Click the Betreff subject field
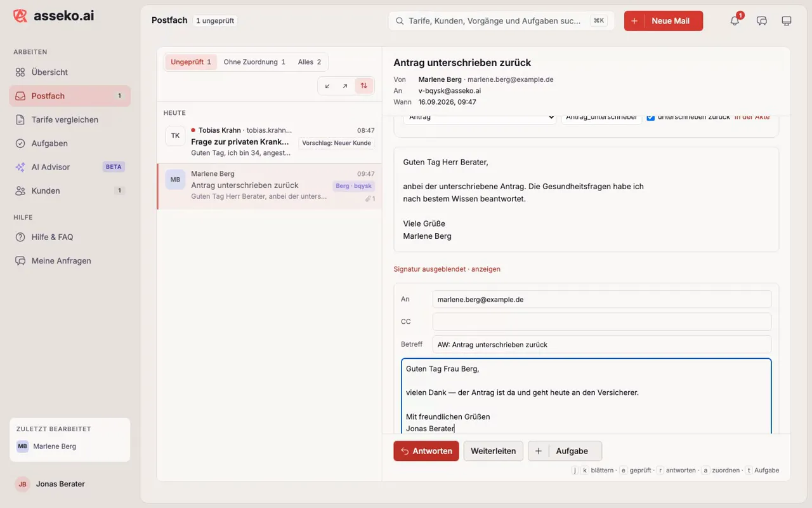Viewport: 812px width, 508px height. click(602, 345)
